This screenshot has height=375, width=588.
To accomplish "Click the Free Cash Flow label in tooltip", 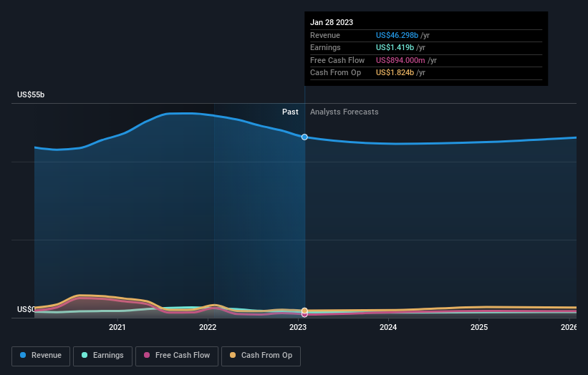I will [337, 60].
